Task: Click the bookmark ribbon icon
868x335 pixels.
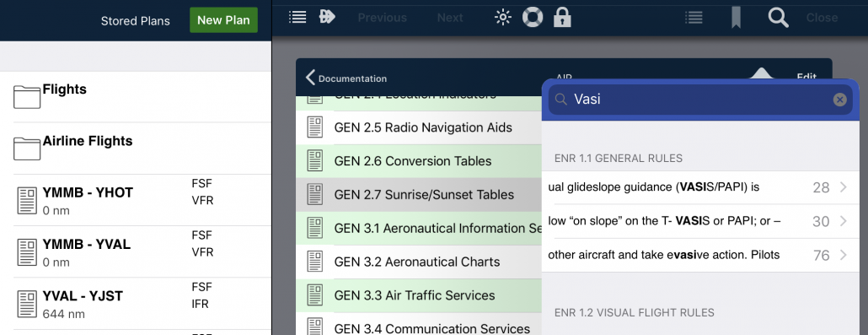Action: point(736,18)
